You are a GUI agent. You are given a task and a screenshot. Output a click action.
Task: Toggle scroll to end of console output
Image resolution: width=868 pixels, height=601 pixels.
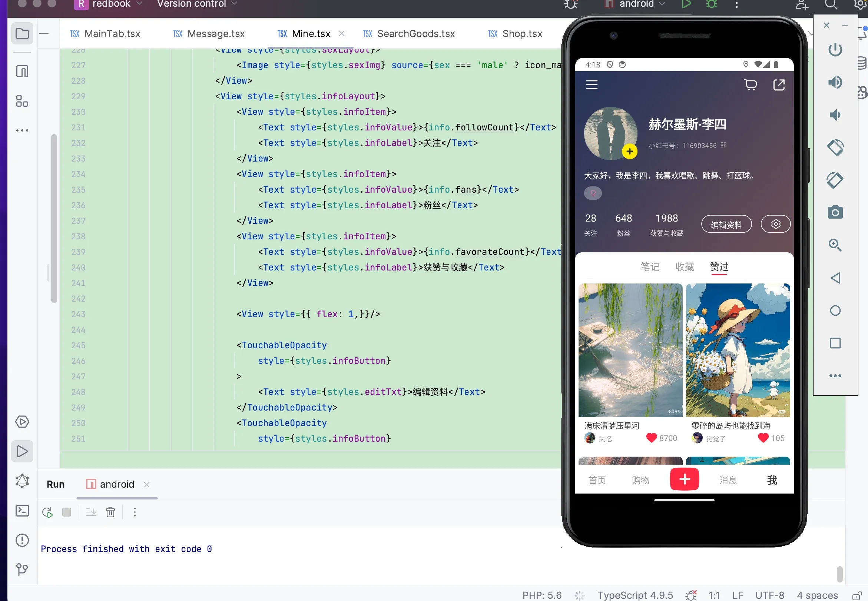pyautogui.click(x=91, y=512)
